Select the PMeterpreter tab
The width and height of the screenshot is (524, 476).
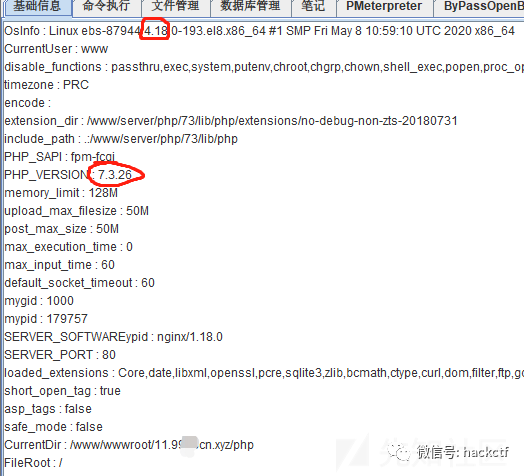384,7
